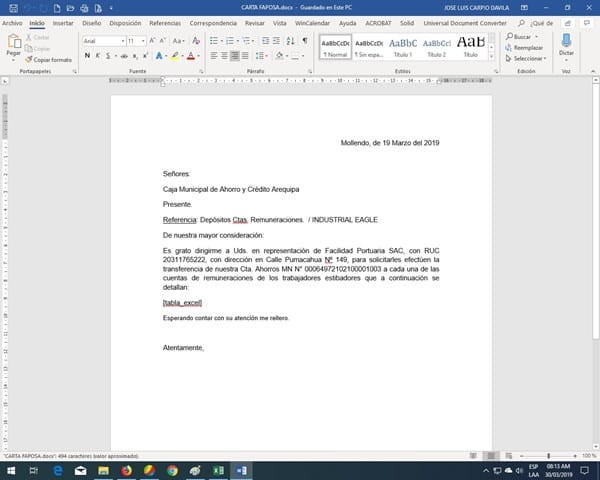The height and width of the screenshot is (480, 600).
Task: Open a file via the quick access folder icon
Action: pos(70,8)
